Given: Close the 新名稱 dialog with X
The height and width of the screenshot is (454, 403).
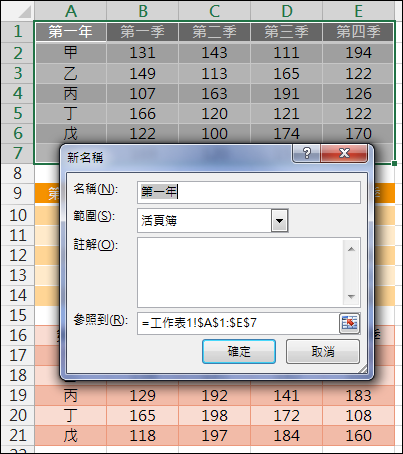Looking at the screenshot, I should [x=344, y=153].
